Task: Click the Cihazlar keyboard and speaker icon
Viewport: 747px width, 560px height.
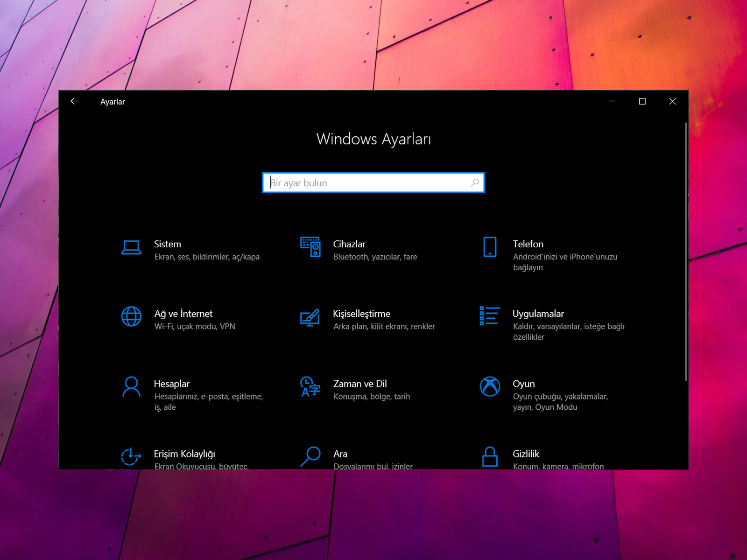Action: coord(310,246)
